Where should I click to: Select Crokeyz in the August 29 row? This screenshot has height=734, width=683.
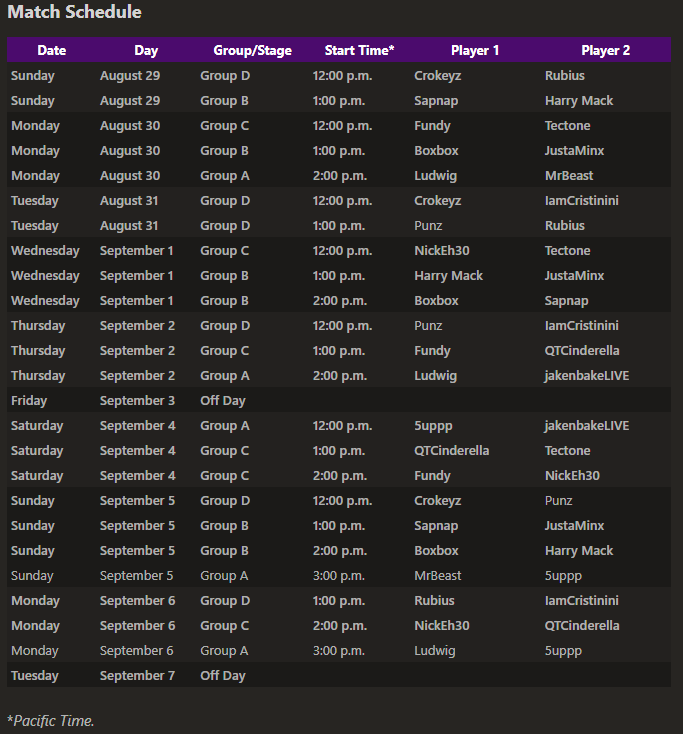pyautogui.click(x=437, y=75)
